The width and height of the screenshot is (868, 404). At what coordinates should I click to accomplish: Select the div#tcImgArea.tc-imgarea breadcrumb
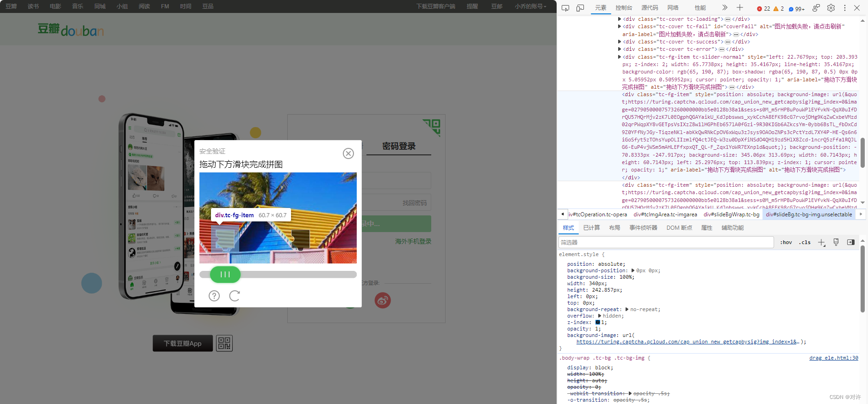point(665,214)
